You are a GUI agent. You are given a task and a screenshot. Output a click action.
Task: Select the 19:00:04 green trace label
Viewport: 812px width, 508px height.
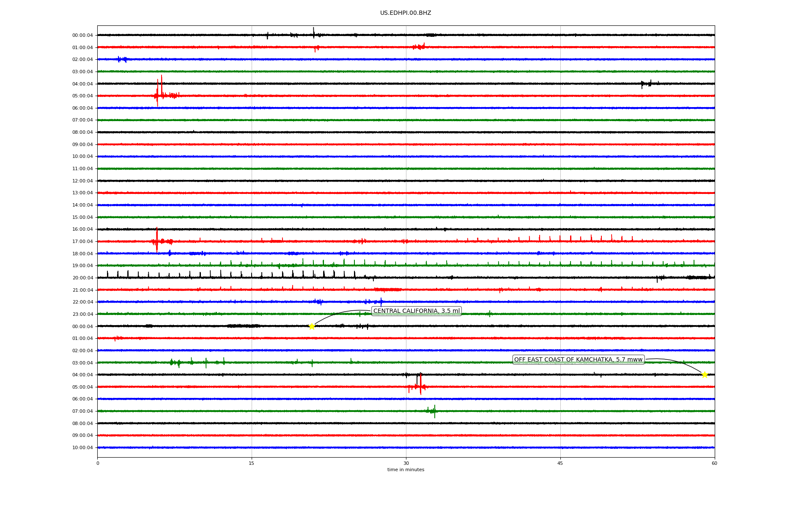(82, 266)
